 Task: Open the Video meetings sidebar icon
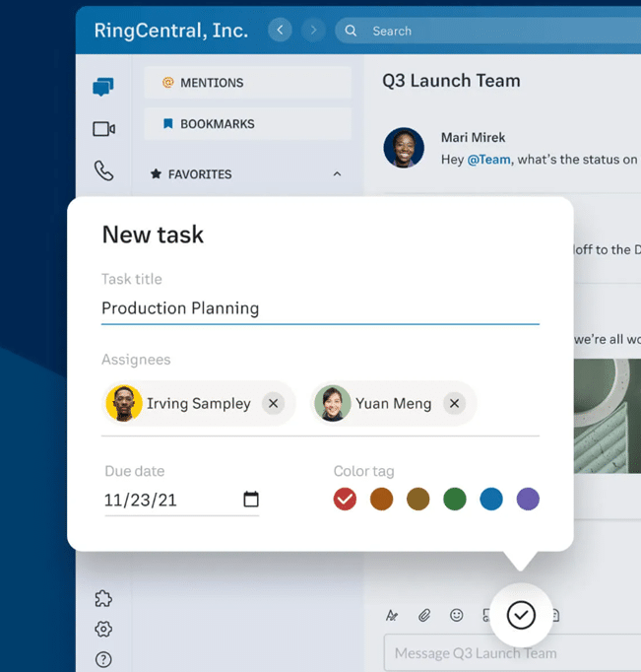103,129
